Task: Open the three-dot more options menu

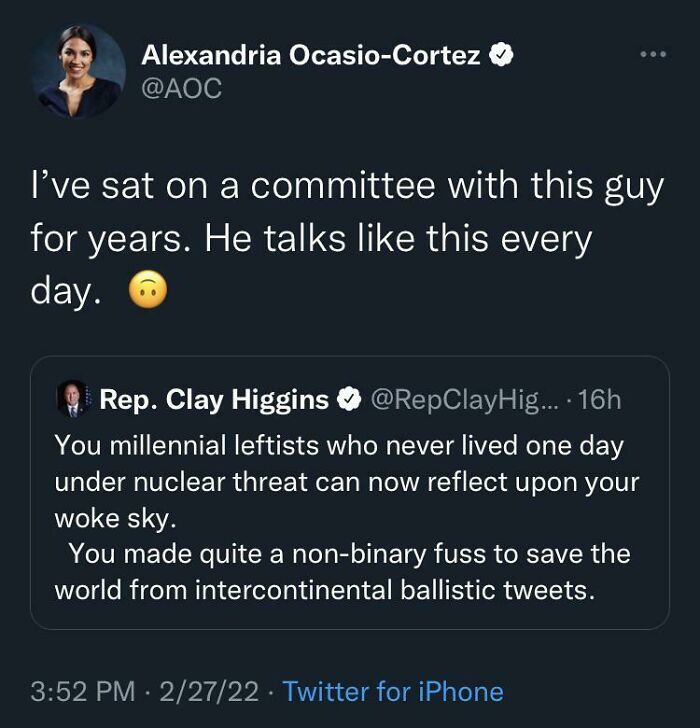Action: tap(652, 53)
